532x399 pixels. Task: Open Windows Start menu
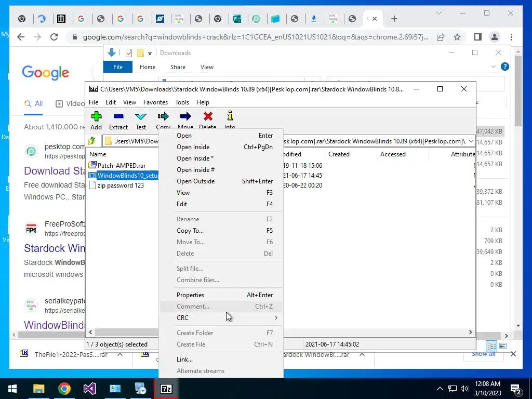click(12, 389)
